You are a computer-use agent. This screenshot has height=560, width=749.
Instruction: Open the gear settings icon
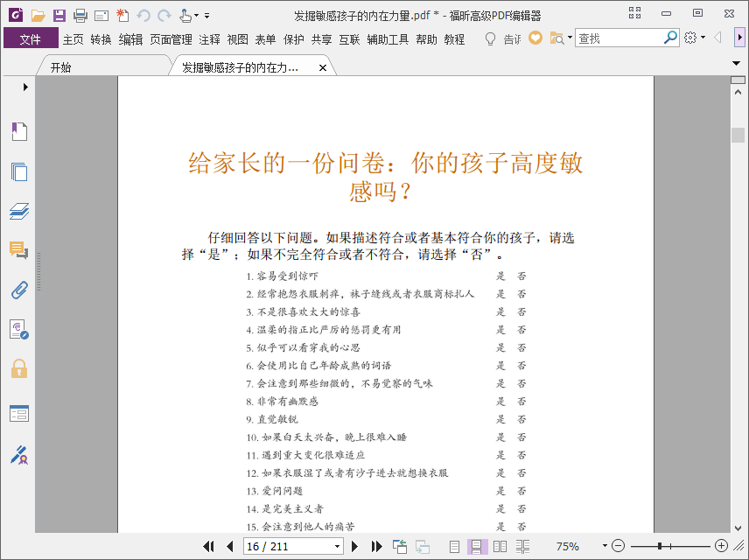pos(690,38)
